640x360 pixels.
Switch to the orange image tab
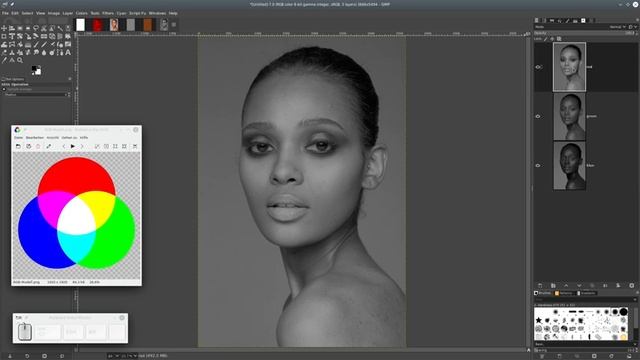tap(147, 24)
